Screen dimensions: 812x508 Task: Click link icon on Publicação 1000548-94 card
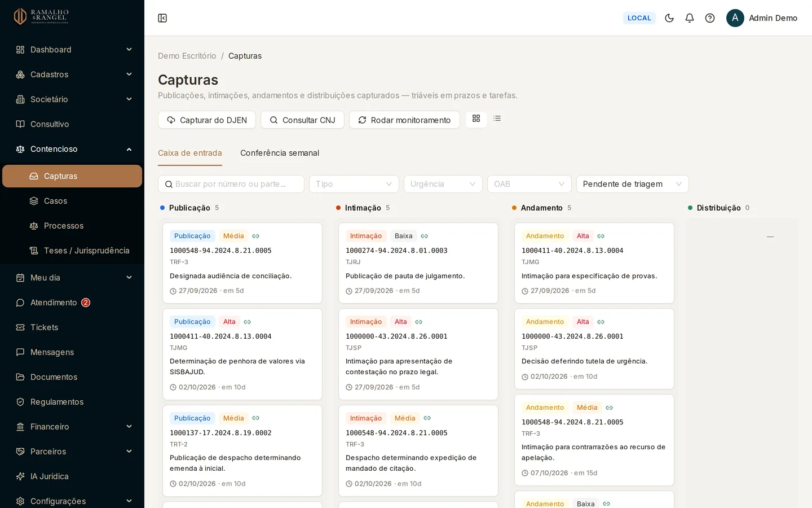coord(255,236)
